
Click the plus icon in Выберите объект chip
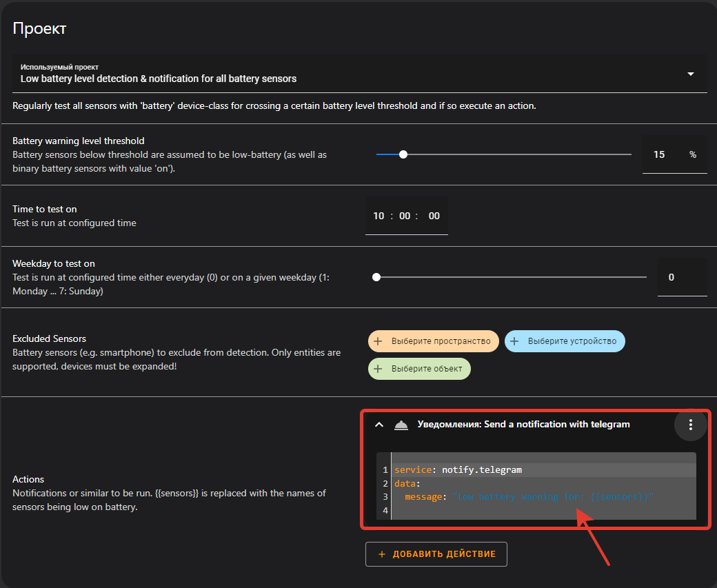(x=378, y=368)
